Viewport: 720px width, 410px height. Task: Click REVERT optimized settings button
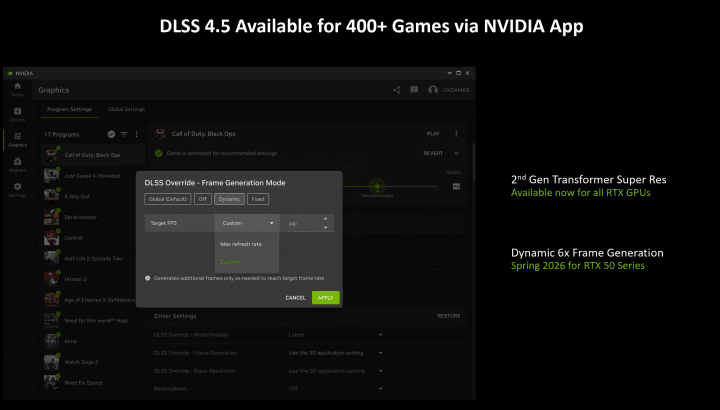coord(433,153)
